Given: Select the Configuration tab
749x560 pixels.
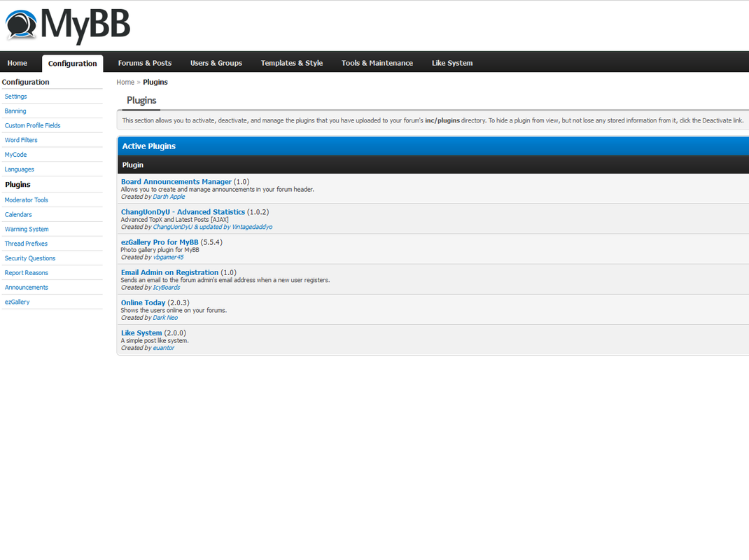Looking at the screenshot, I should 72,64.
